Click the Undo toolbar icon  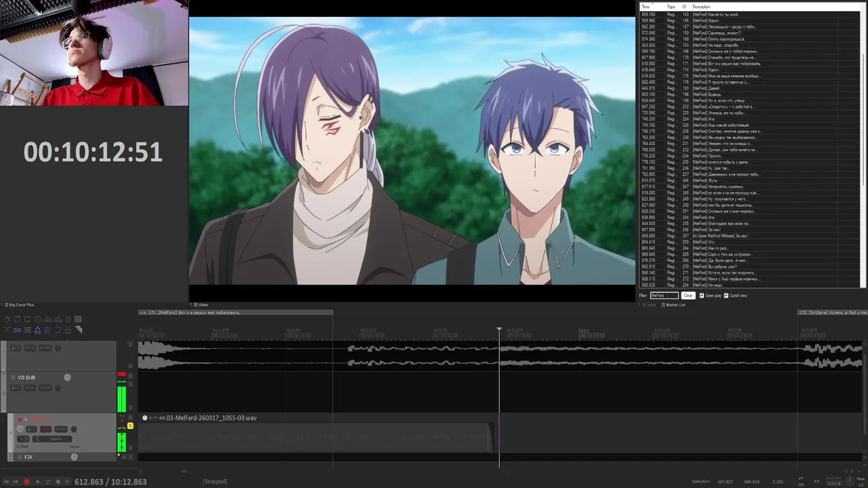coord(47,319)
